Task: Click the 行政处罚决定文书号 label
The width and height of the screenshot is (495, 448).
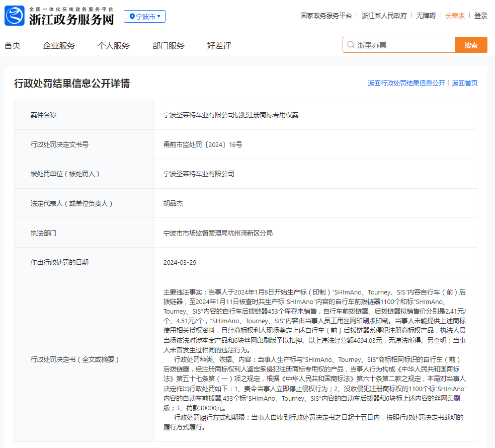Action: 59,144
